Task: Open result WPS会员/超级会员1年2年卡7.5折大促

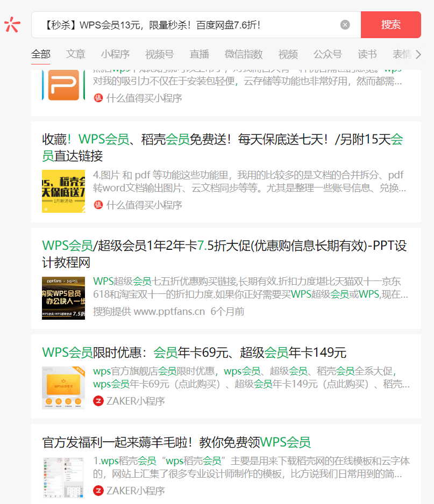Action: coord(224,254)
